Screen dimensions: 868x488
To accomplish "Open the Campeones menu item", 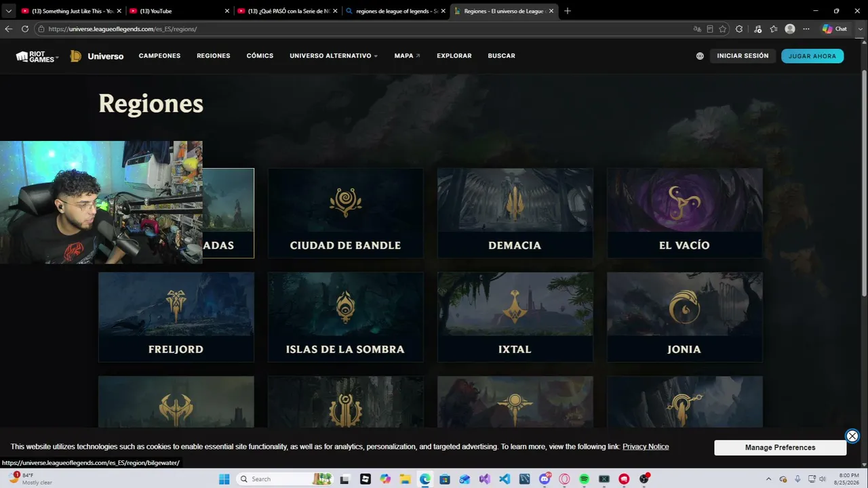I will [159, 56].
